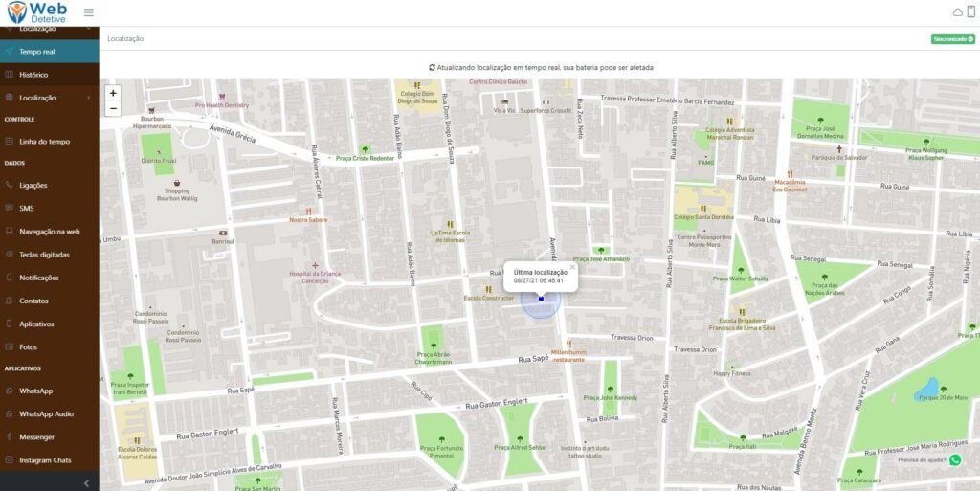
Task: Click the Sincronizado status badge
Action: pyautogui.click(x=952, y=39)
